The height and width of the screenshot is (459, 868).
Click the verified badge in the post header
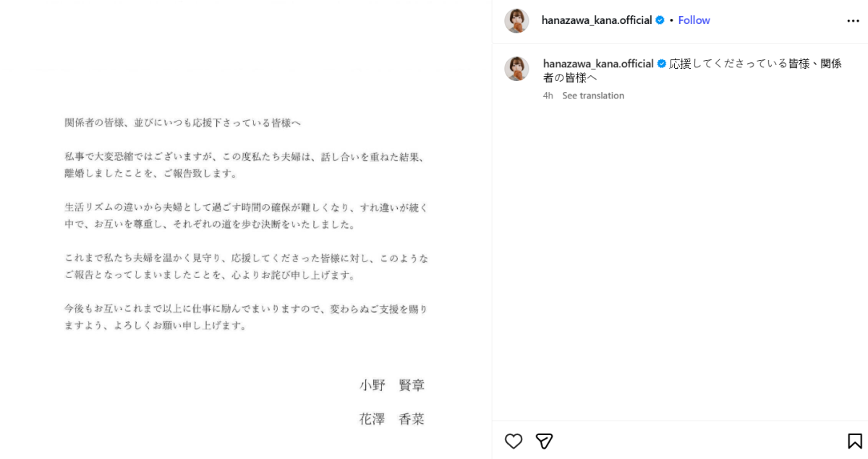click(660, 20)
